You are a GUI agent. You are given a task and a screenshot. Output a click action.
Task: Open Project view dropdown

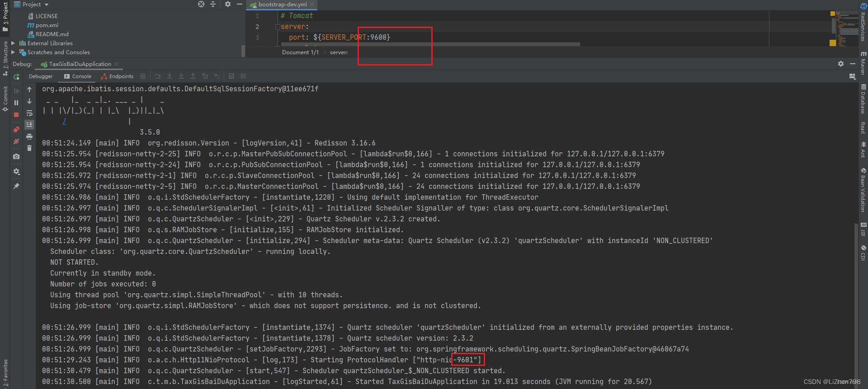(32, 5)
